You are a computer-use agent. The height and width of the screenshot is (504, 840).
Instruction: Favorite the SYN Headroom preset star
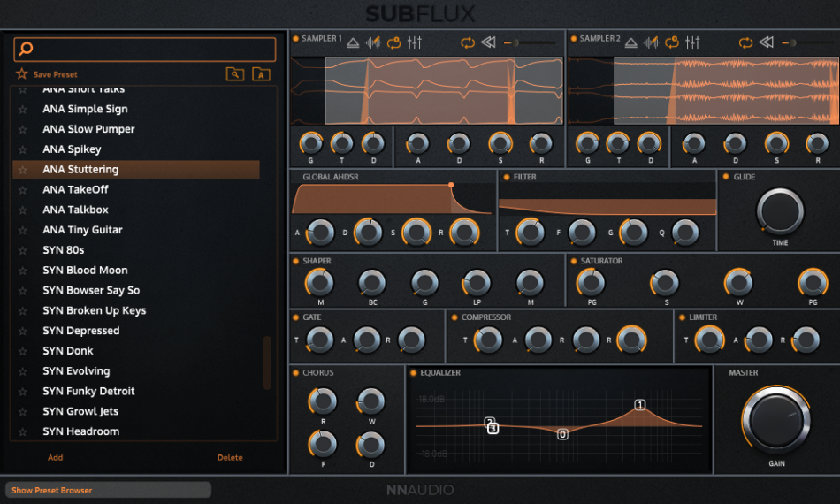pos(22,431)
